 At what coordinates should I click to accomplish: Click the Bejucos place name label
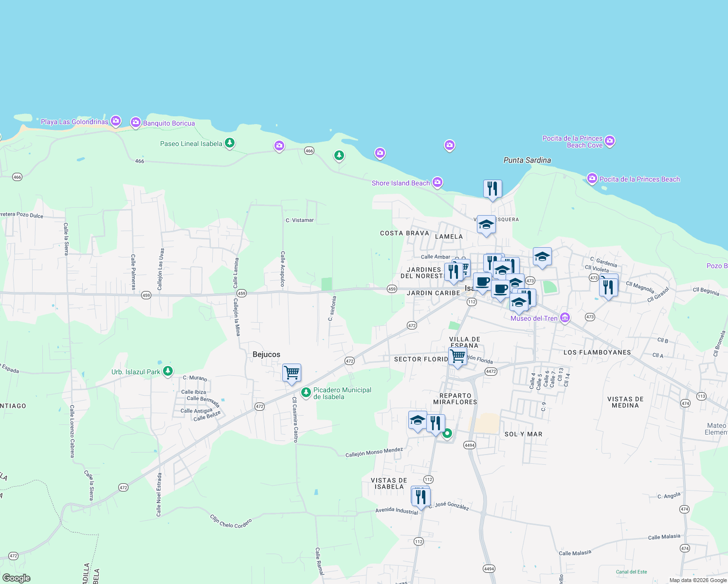(x=267, y=354)
